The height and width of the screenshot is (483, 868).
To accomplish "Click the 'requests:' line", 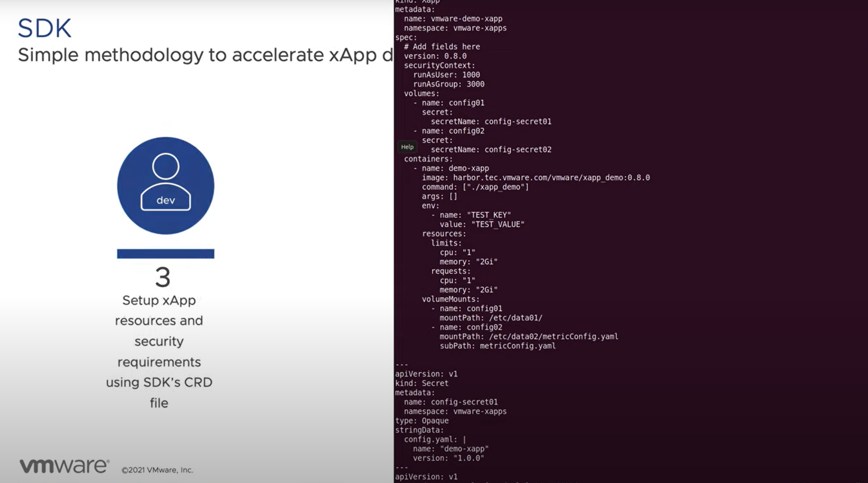I will click(x=451, y=271).
